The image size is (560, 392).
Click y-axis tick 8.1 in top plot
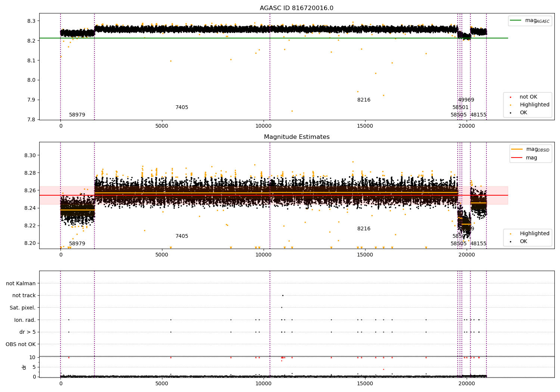point(31,60)
